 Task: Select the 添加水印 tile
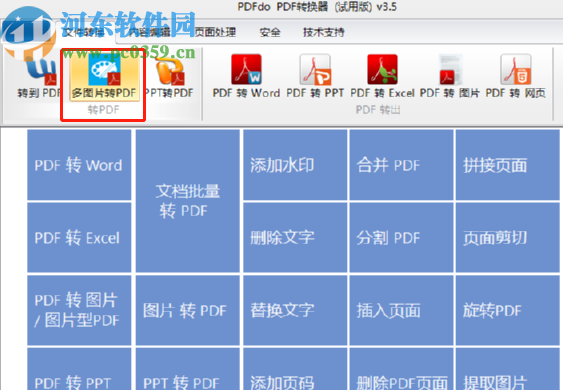point(295,165)
